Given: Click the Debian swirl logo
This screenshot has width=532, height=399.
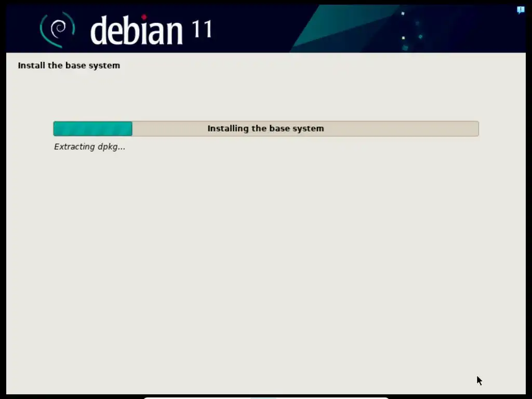Looking at the screenshot, I should pyautogui.click(x=57, y=30).
